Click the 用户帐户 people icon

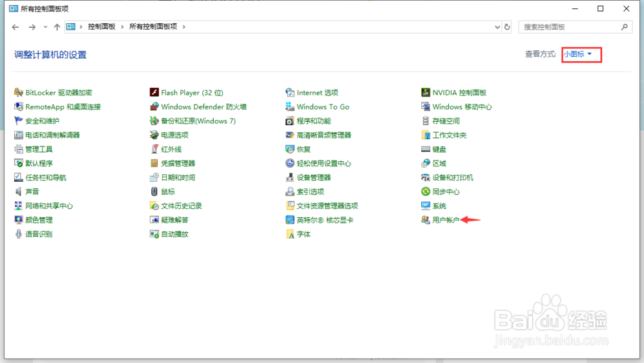click(x=426, y=220)
